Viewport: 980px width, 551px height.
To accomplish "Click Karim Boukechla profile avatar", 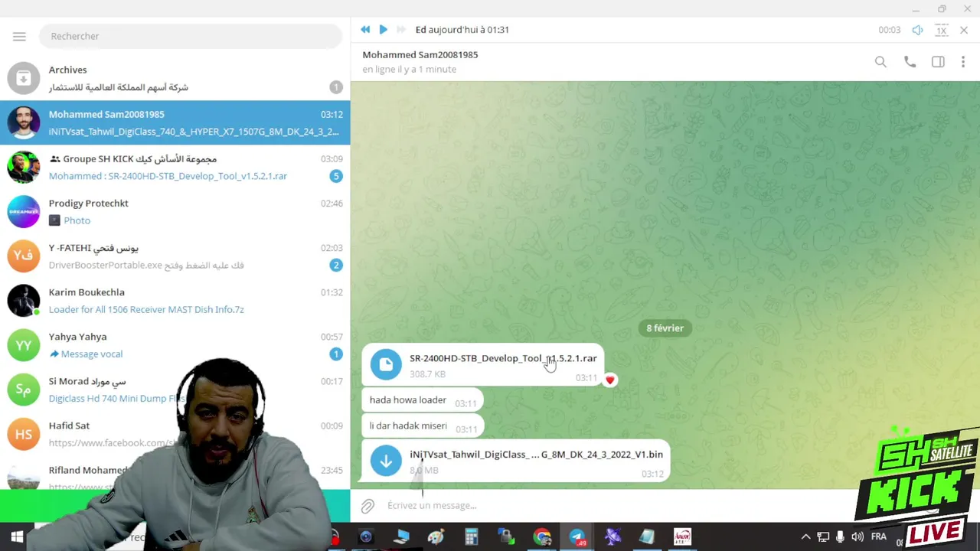I will 24,300.
